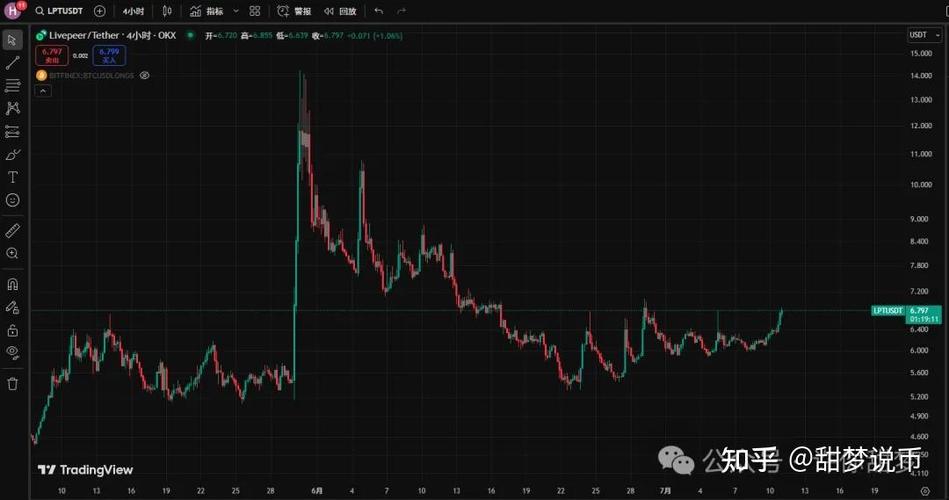Activate the zoom-in magnifier tool
The image size is (949, 500).
point(13,254)
